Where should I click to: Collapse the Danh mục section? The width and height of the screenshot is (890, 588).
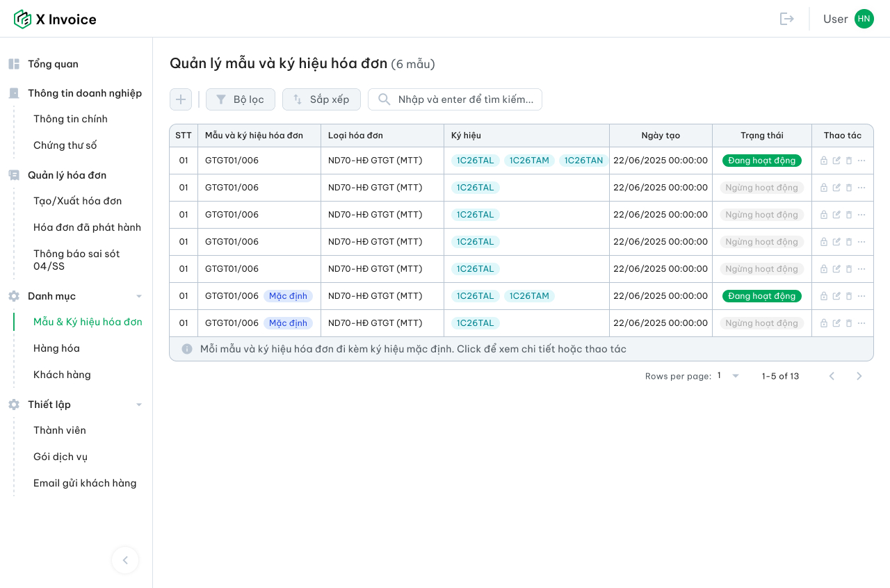point(139,296)
